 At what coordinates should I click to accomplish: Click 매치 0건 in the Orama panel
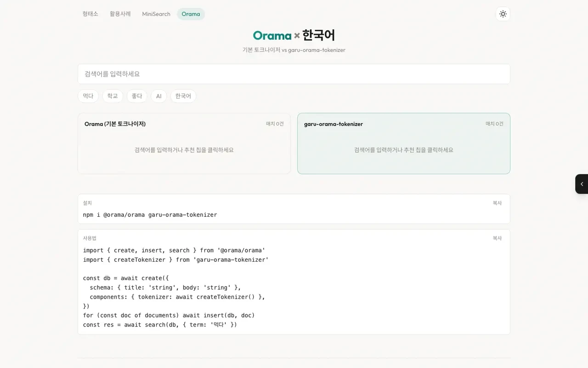[x=275, y=124]
